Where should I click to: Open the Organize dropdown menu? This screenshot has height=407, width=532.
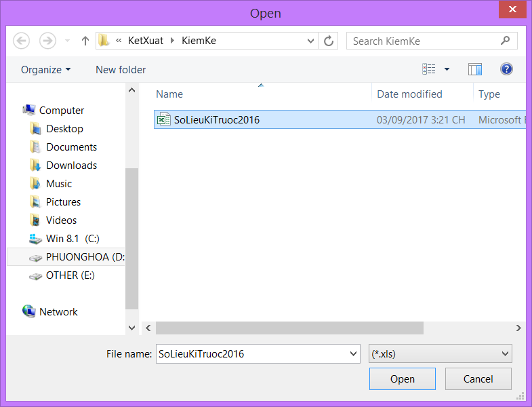point(45,69)
